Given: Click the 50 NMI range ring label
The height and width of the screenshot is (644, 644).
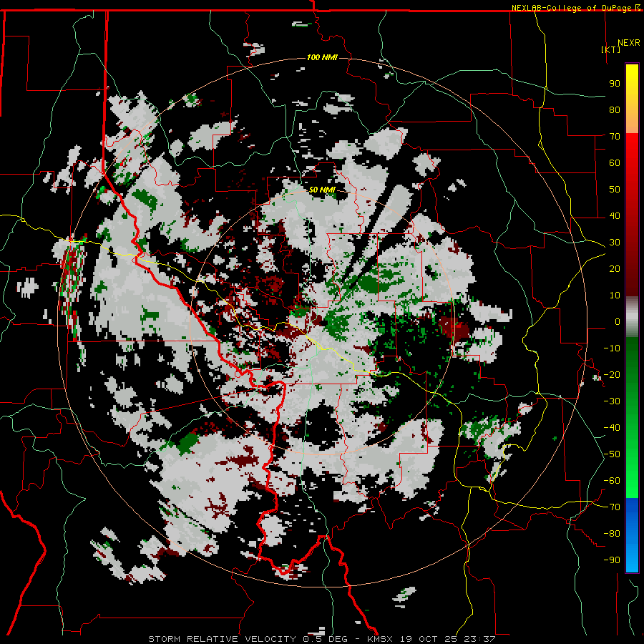Looking at the screenshot, I should (x=322, y=190).
